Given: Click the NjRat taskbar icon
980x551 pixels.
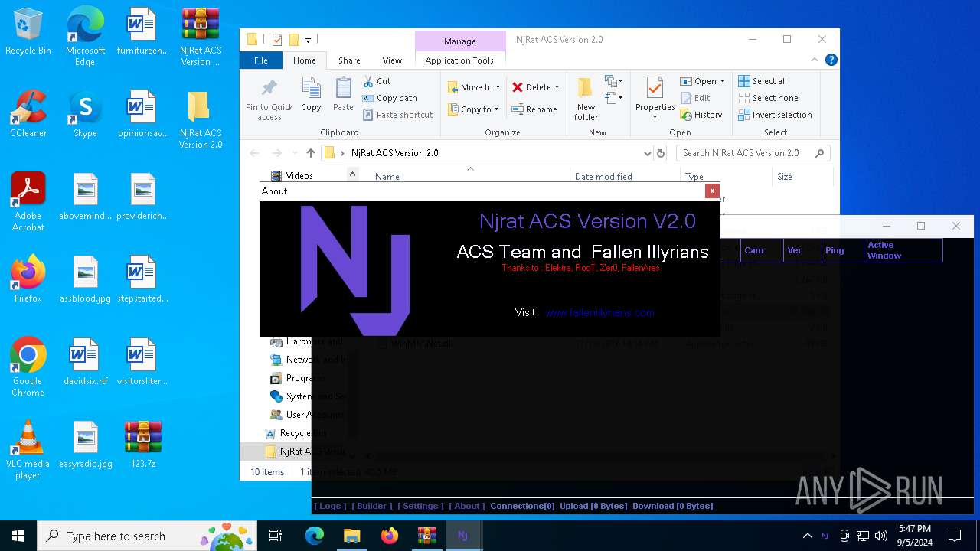Looking at the screenshot, I should point(462,536).
